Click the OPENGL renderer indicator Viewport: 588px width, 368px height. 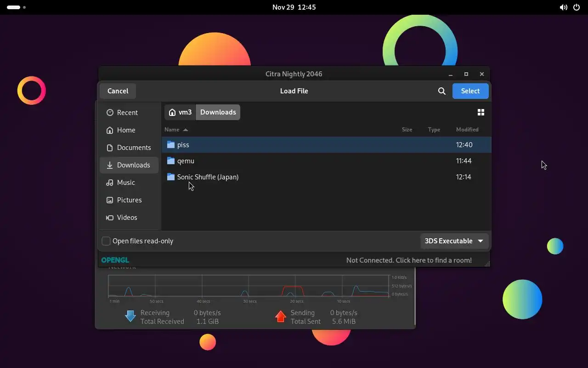tap(115, 260)
